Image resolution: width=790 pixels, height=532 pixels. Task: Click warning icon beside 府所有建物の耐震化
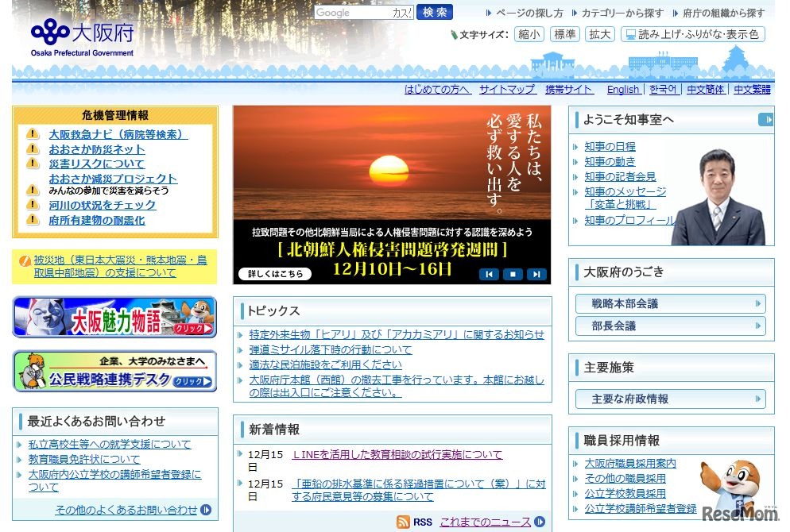tap(33, 219)
